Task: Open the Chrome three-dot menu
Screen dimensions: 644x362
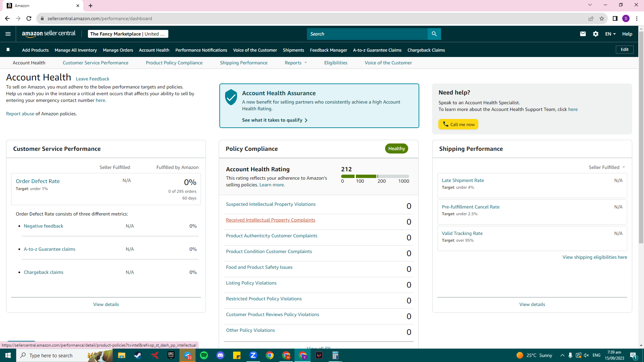Action: (x=637, y=18)
